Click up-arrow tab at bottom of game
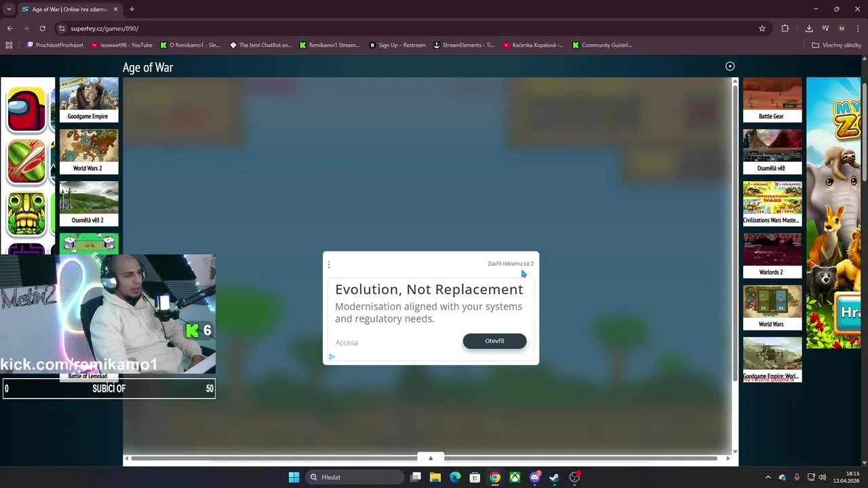This screenshot has width=868, height=488. pyautogui.click(x=431, y=457)
